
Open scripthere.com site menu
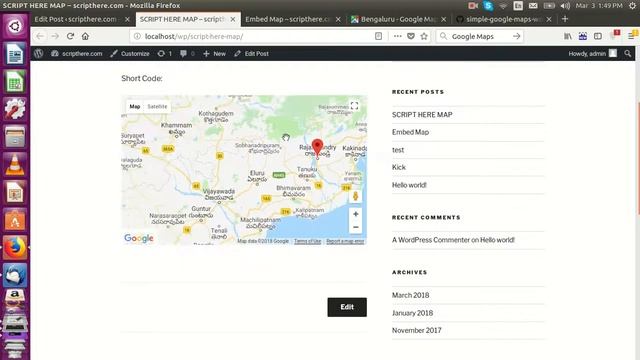pos(76,53)
